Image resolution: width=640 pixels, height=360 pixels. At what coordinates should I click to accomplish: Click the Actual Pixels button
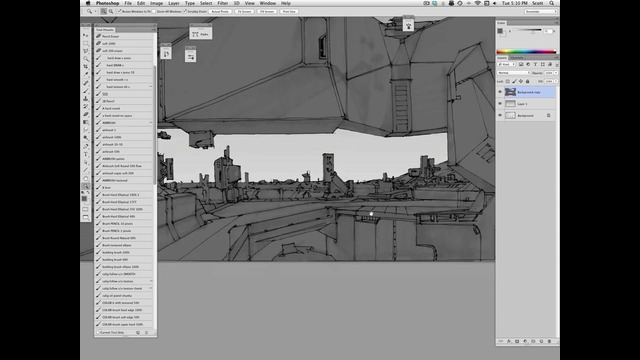[x=220, y=11]
